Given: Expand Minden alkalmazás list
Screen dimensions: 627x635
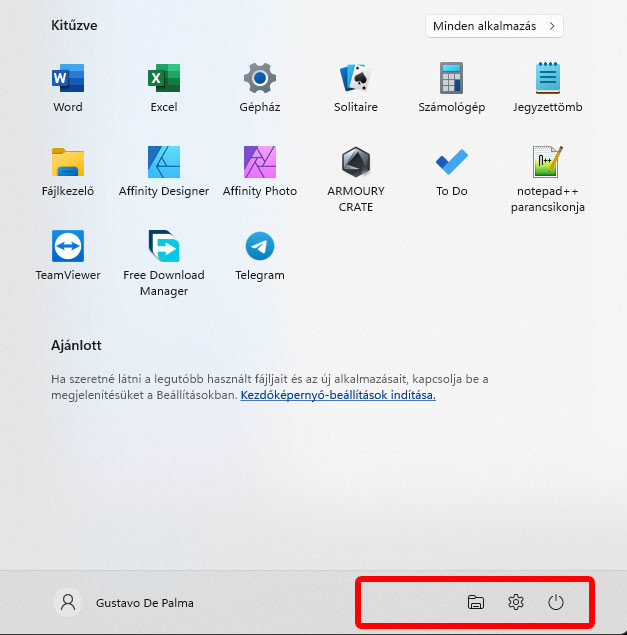Looking at the screenshot, I should pos(494,25).
